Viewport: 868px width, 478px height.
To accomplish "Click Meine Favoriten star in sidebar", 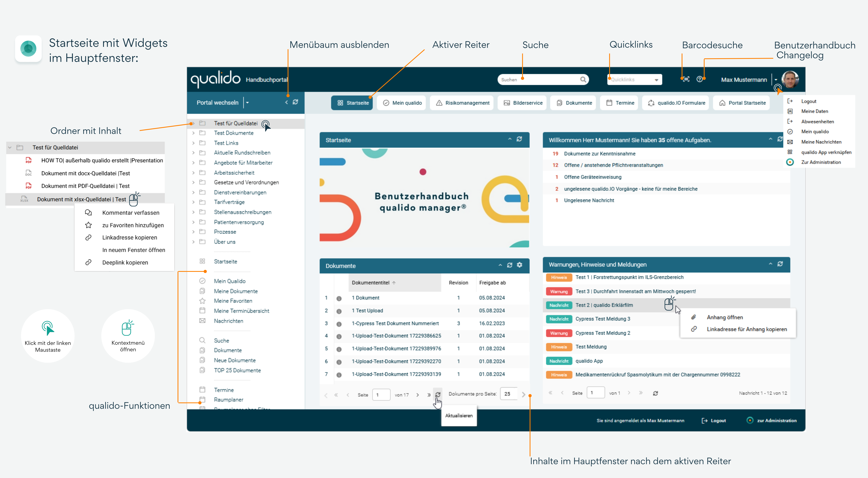I will tap(202, 300).
